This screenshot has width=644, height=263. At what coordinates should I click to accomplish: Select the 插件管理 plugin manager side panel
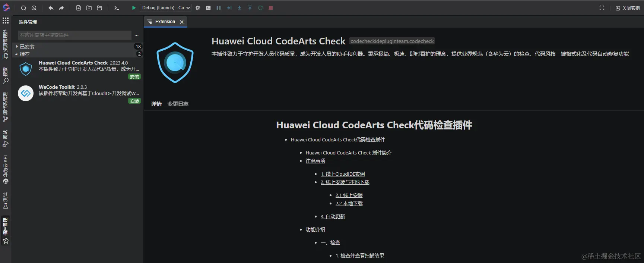(6, 231)
